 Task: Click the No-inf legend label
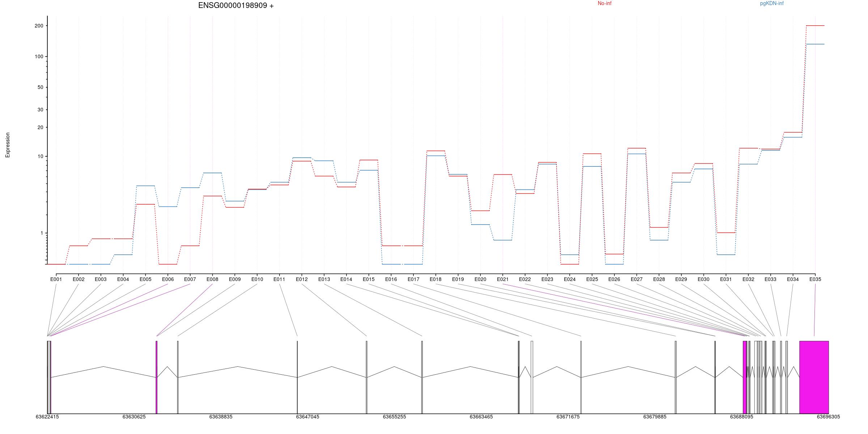click(x=604, y=4)
